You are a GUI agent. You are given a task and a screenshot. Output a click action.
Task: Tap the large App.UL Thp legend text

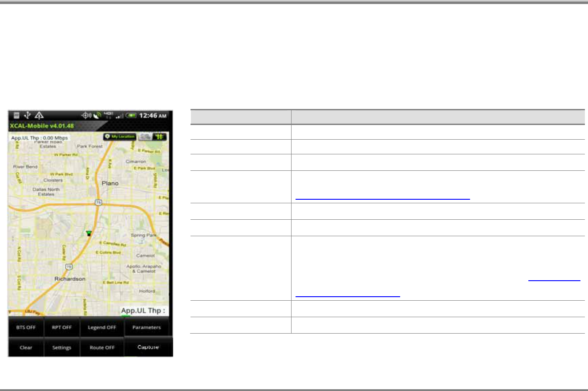coord(143,310)
